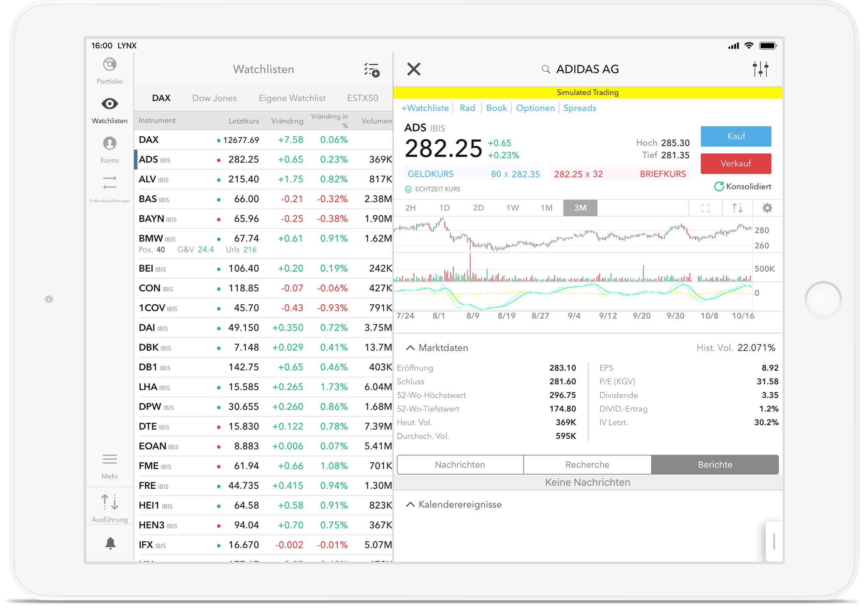Click the search magnifier next to ADIDAS AG
This screenshot has height=608, width=868.
click(x=545, y=69)
